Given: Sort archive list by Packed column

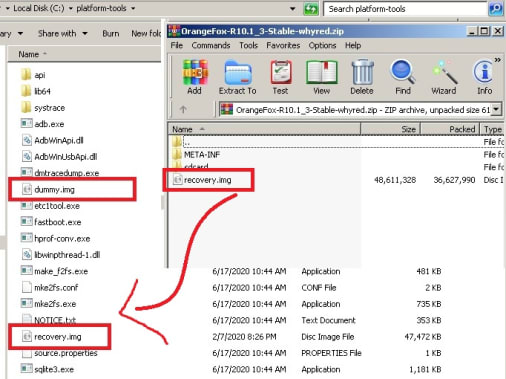Looking at the screenshot, I should (450, 129).
